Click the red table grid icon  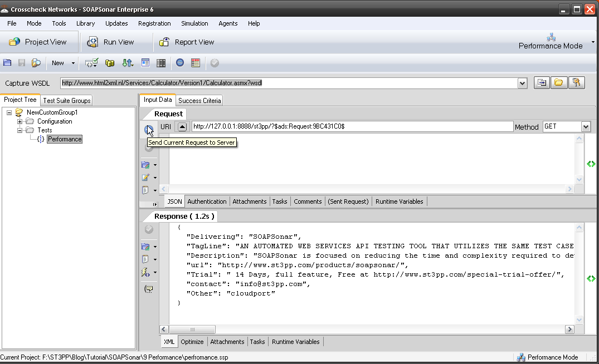pos(196,63)
